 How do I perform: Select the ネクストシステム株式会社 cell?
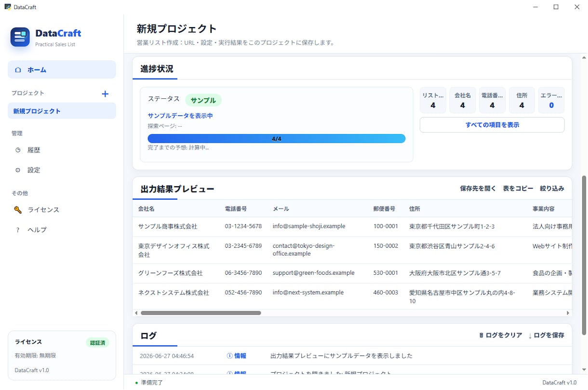coord(174,293)
